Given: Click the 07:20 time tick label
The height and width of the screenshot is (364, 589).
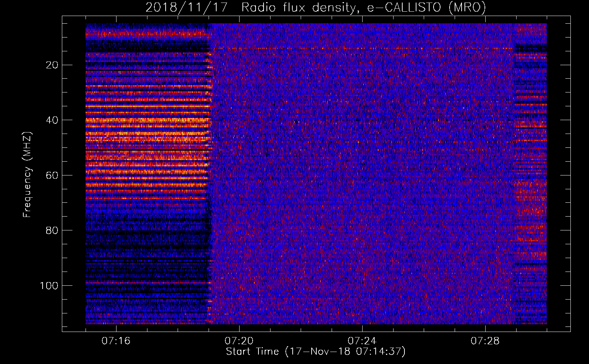Looking at the screenshot, I should point(239,341).
